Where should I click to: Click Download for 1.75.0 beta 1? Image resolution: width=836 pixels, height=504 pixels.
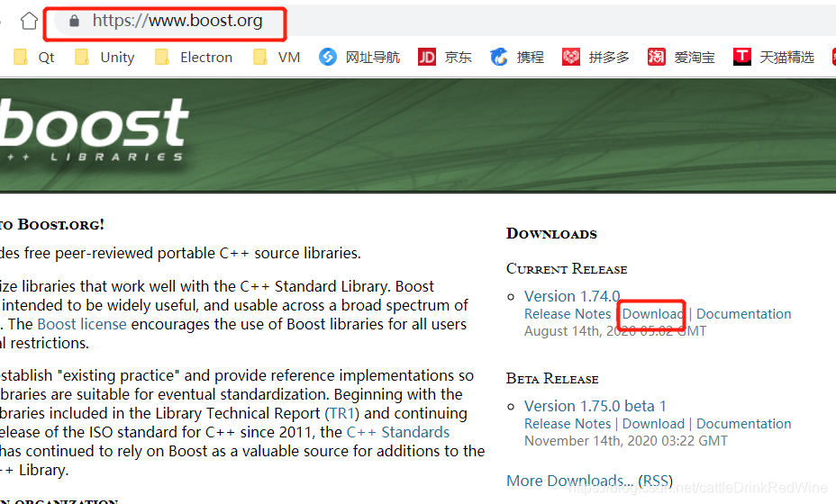[653, 424]
